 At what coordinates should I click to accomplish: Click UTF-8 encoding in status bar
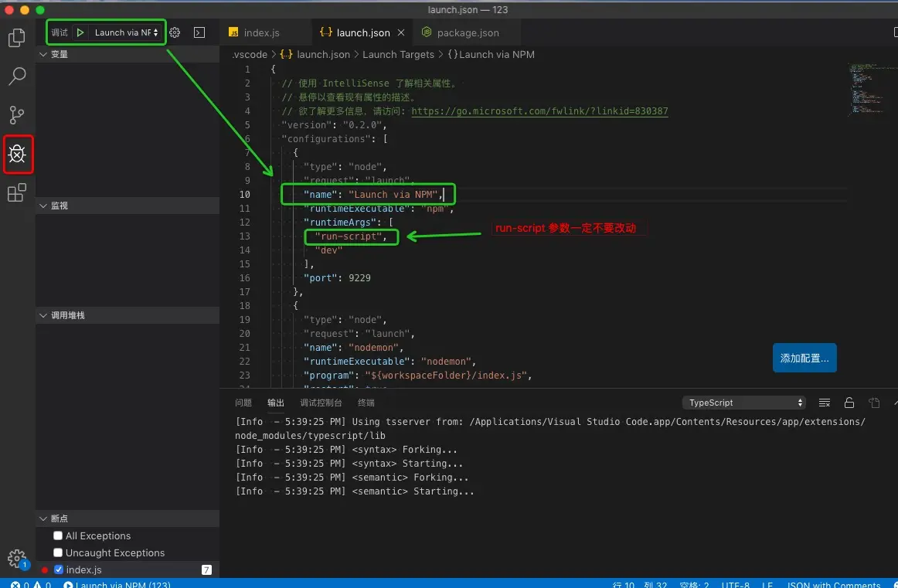coord(736,585)
